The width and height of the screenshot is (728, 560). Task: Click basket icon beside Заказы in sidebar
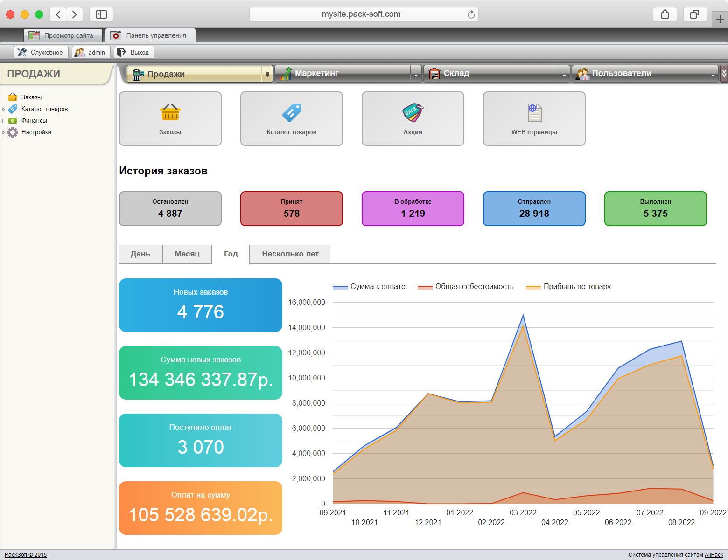pos(13,97)
